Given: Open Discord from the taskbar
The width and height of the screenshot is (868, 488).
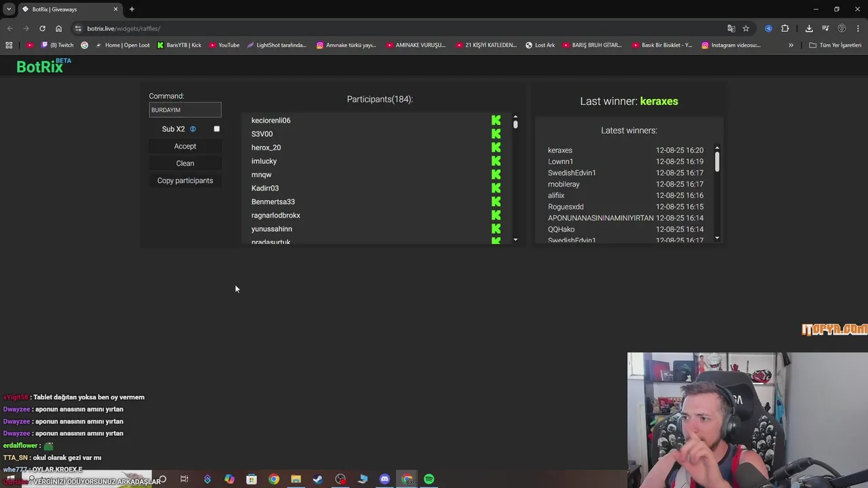Looking at the screenshot, I should coord(384,479).
